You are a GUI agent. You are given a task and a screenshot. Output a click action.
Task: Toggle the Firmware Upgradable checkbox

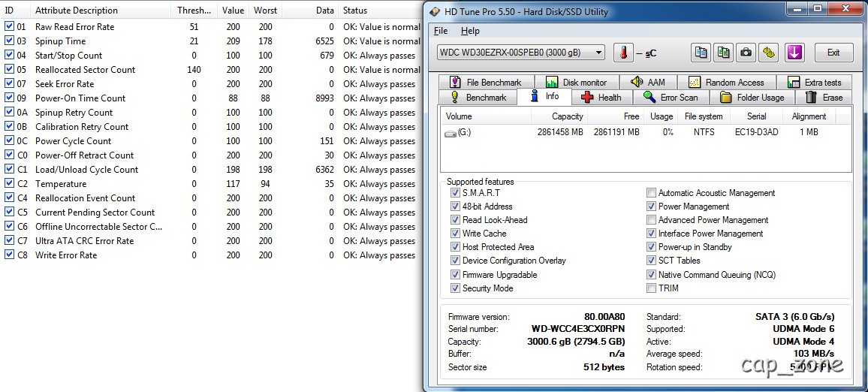(455, 275)
